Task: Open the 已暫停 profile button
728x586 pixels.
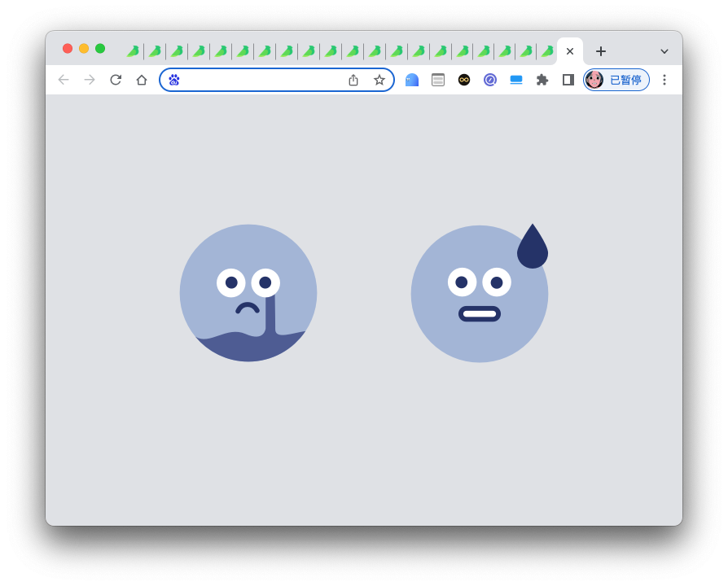Action: [616, 80]
